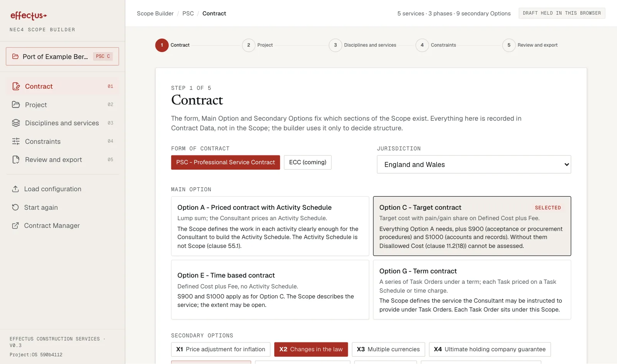Click PSC breadcrumb link
This screenshot has width=617, height=364.
(x=188, y=13)
